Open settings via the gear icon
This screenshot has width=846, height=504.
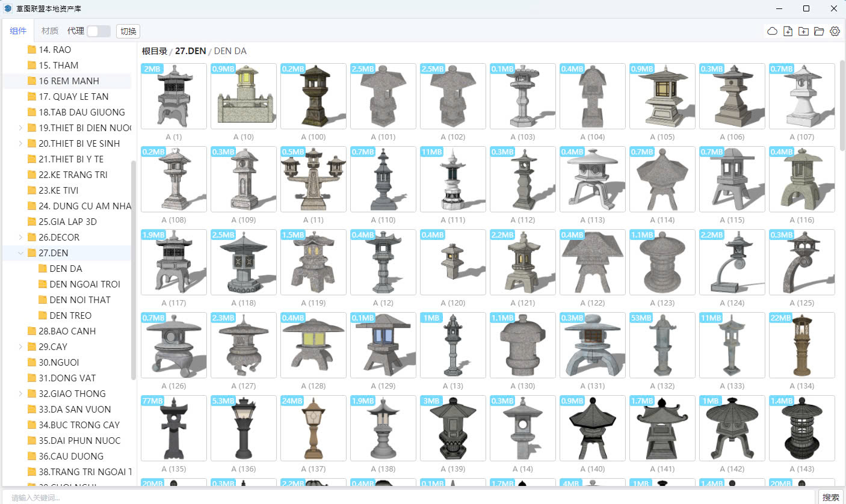point(835,31)
